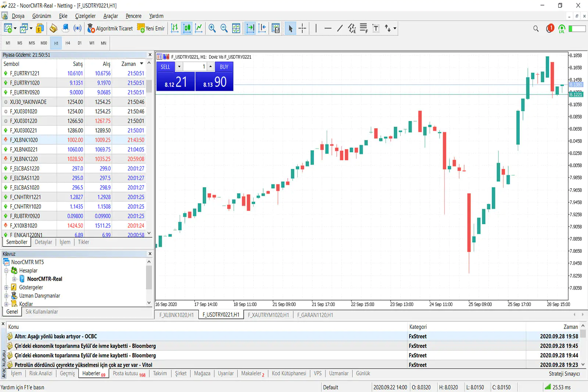This screenshot has width=588, height=392.
Task: Enable Algoritmik Ticaret
Action: [x=110, y=28]
